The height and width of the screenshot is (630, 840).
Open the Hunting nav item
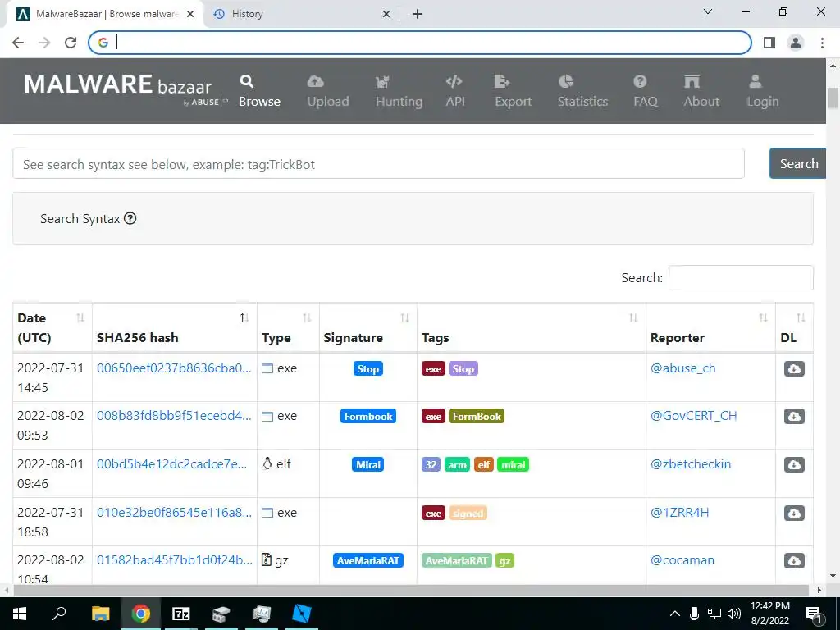[x=399, y=92]
